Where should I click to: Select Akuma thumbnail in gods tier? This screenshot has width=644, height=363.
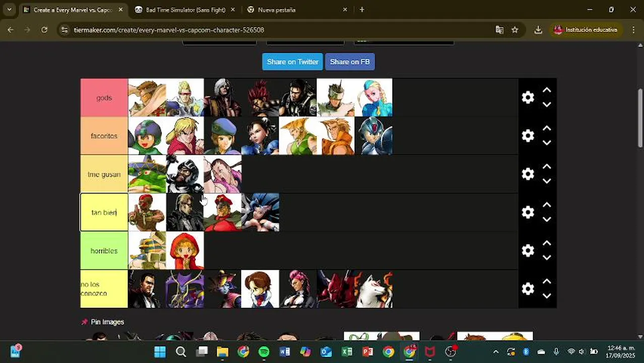261,97
